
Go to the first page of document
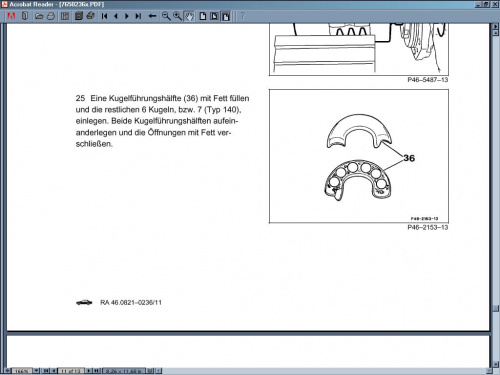click(x=104, y=16)
